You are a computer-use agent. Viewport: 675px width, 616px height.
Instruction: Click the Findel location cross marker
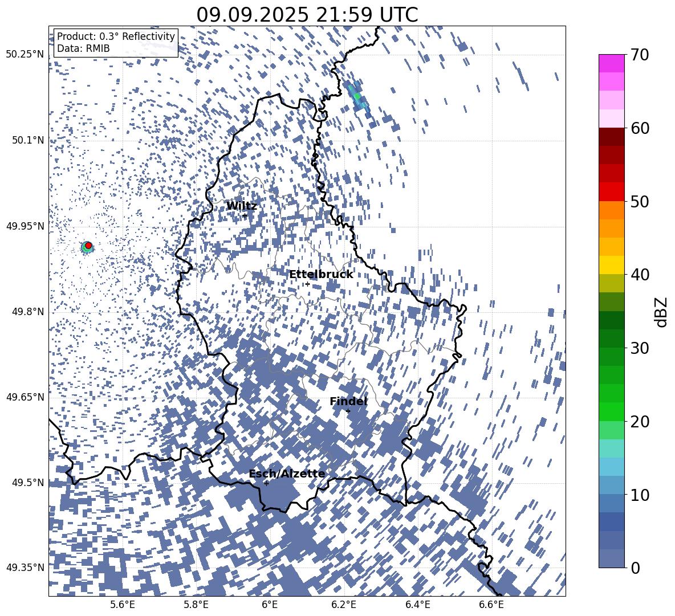pos(348,411)
